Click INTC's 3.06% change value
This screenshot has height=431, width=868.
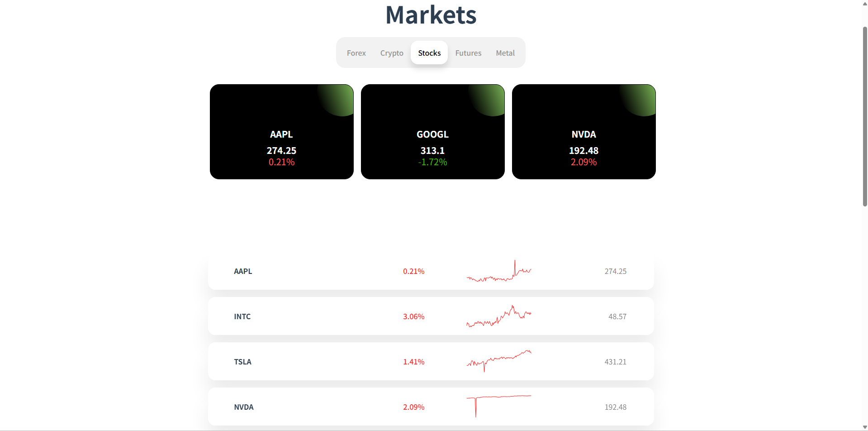click(x=413, y=316)
